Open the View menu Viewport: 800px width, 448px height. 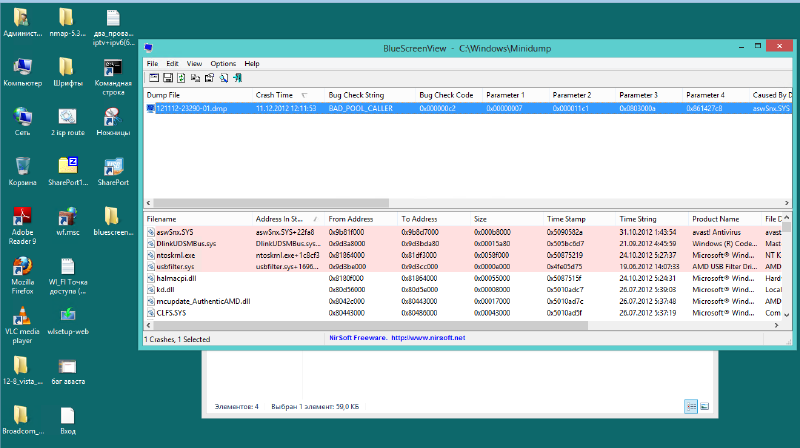coord(194,64)
